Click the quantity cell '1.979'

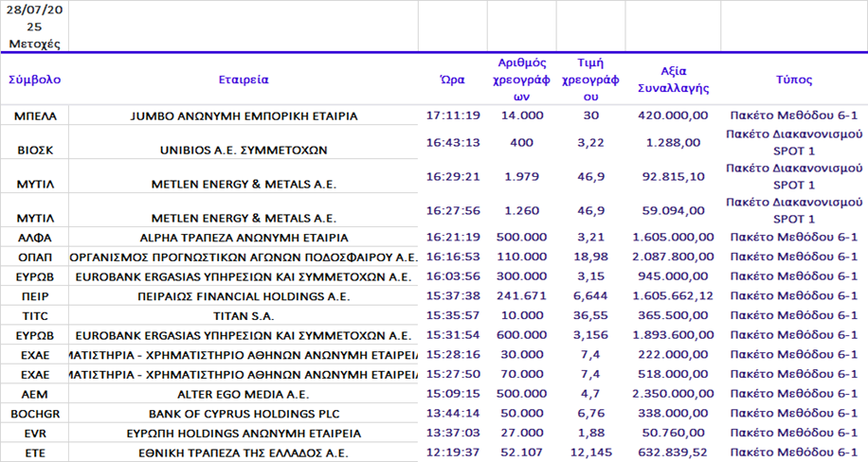tap(521, 176)
